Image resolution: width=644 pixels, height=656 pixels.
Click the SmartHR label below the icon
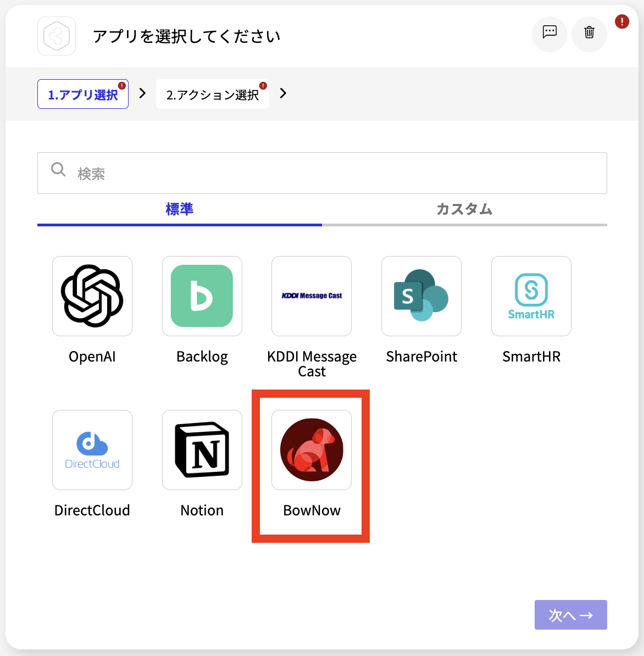tap(531, 357)
